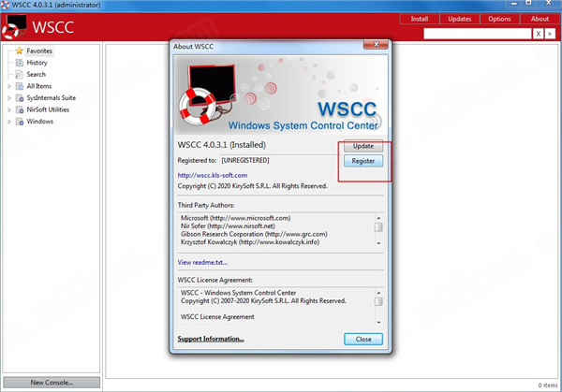Click the WSCC lifebuoy logo in the header
The width and height of the screenshot is (562, 392).
tap(14, 27)
